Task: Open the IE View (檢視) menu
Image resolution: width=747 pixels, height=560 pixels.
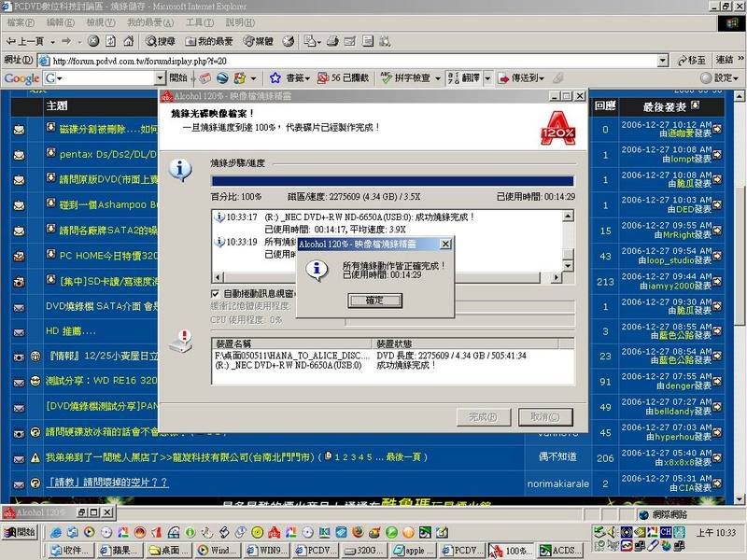Action: tap(101, 21)
